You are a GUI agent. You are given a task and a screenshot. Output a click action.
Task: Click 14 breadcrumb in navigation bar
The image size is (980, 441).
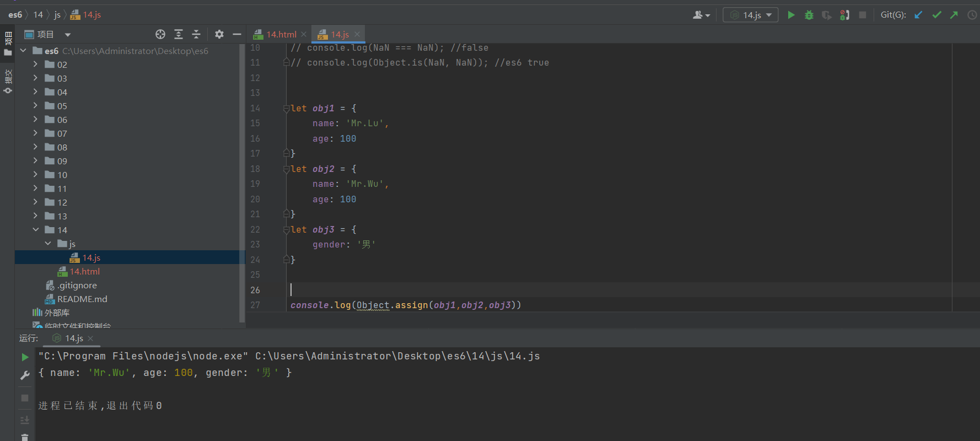coord(38,14)
